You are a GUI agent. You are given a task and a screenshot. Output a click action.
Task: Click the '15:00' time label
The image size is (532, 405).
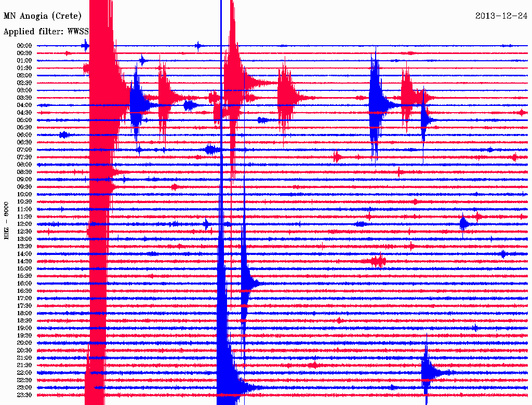pyautogui.click(x=24, y=268)
